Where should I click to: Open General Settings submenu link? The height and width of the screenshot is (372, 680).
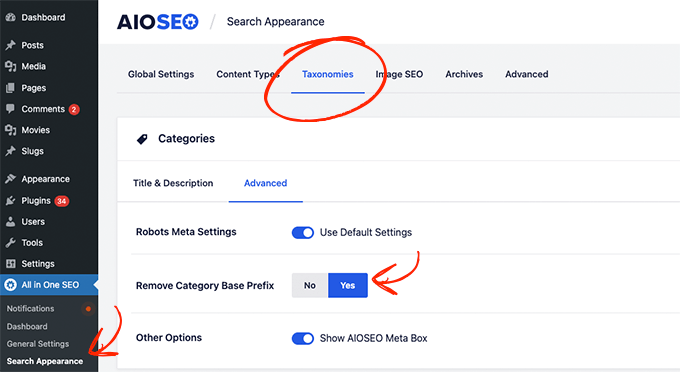pos(38,344)
